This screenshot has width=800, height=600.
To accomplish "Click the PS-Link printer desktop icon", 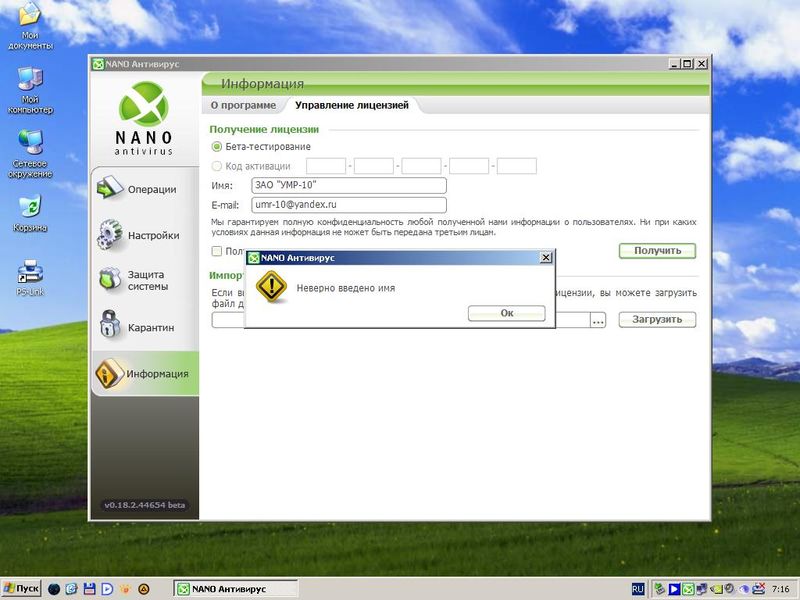I will [30, 275].
